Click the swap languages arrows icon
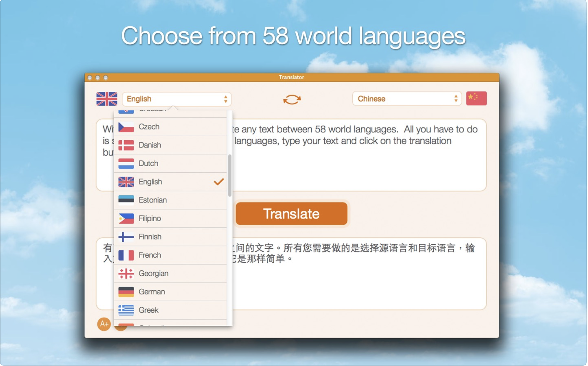Screen dimensions: 588x366 (x=292, y=99)
